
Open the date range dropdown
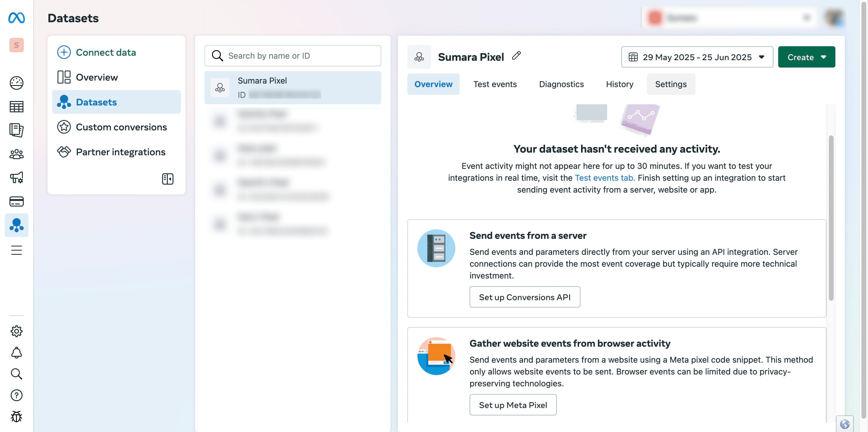point(697,57)
